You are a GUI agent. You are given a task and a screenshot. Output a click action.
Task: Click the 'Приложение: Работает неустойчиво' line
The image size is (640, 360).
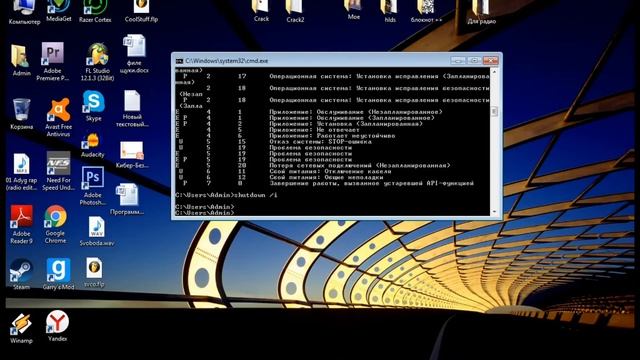pyautogui.click(x=332, y=136)
